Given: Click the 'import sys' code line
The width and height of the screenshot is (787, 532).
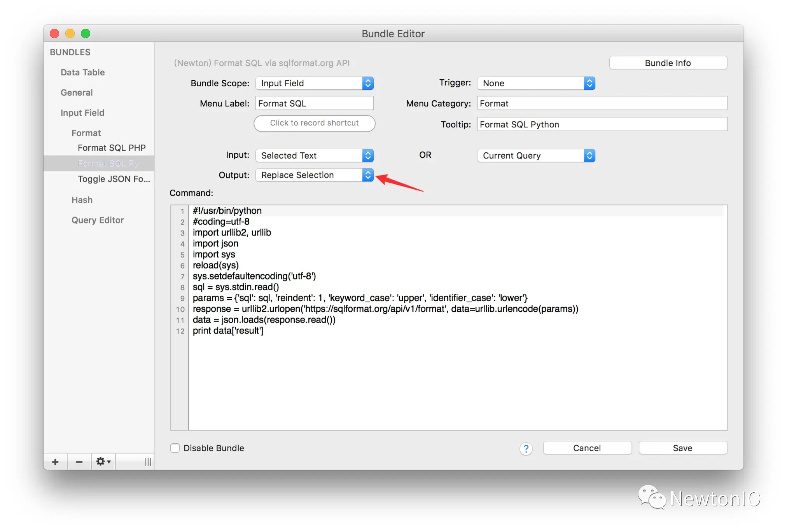Looking at the screenshot, I should click(214, 254).
